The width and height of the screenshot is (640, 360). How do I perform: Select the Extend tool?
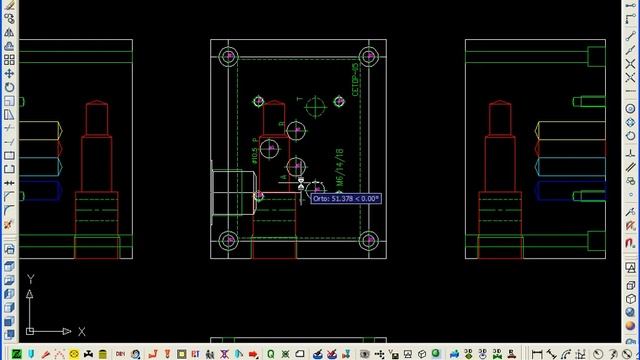pos(9,142)
